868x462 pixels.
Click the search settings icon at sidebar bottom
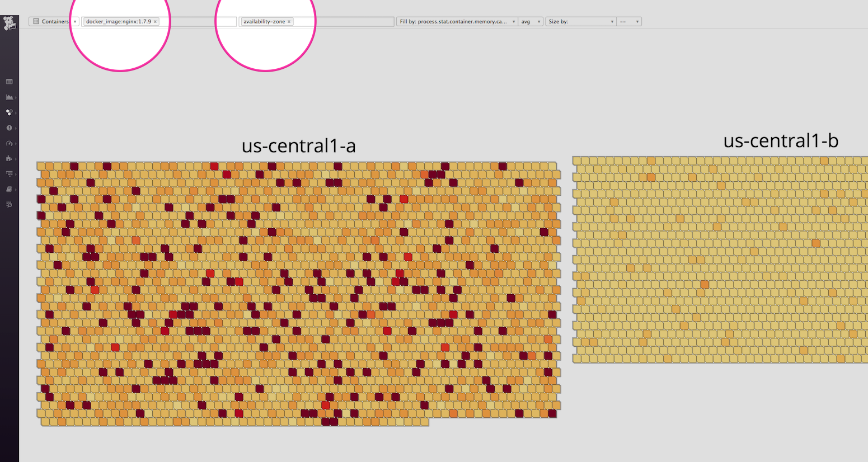click(x=9, y=204)
